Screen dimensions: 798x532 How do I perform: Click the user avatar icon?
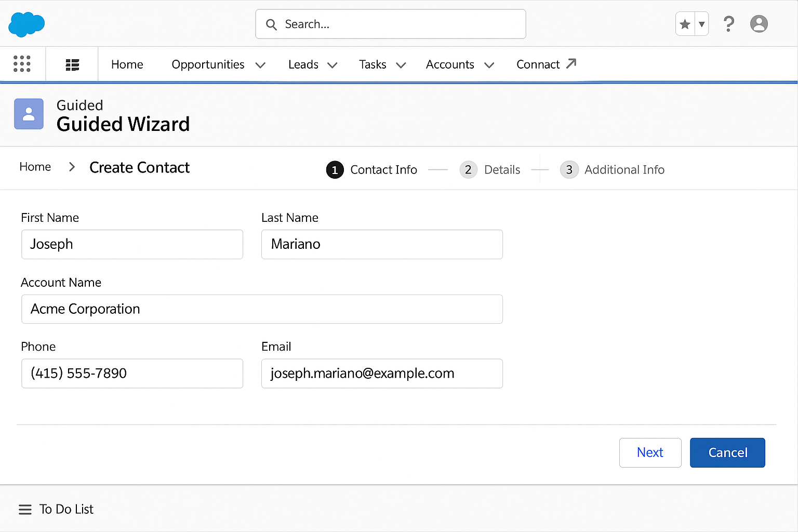[x=759, y=23]
